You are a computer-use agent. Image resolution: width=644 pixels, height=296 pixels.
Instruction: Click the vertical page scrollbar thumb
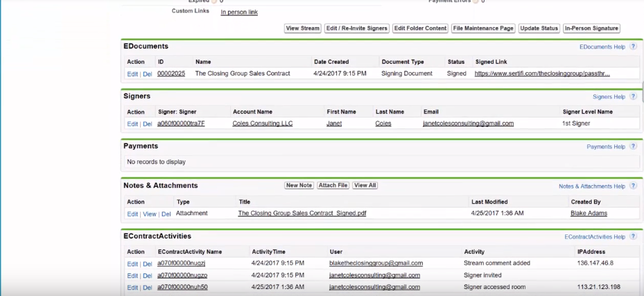pyautogui.click(x=643, y=91)
